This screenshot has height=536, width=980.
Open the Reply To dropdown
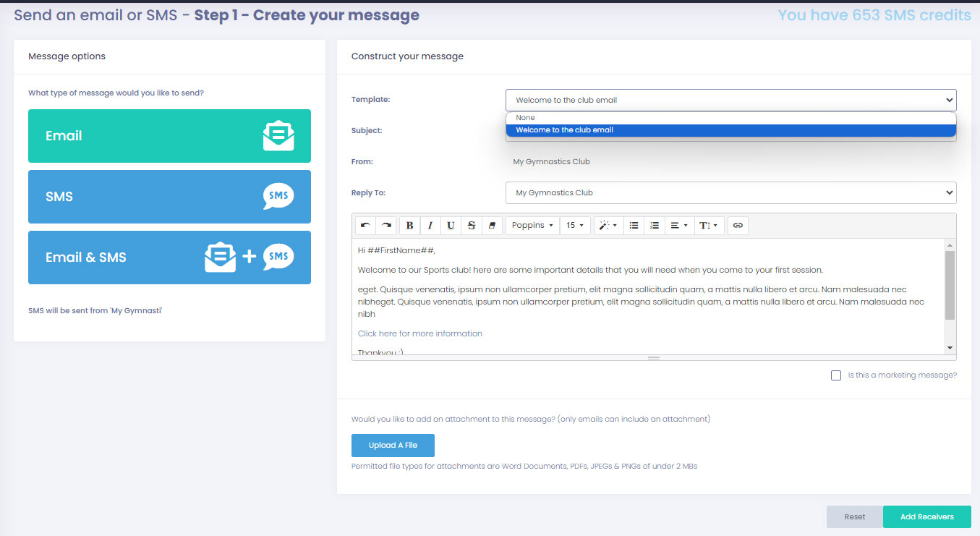pos(730,193)
